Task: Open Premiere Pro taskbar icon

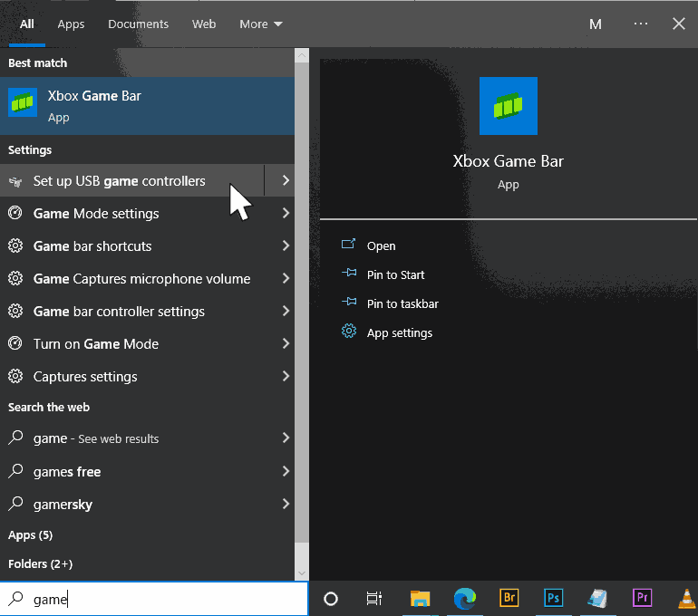Action: point(642,598)
